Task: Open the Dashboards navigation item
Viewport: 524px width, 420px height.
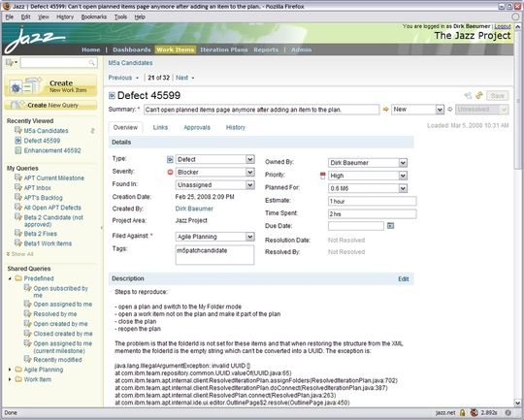Action: tap(132, 49)
